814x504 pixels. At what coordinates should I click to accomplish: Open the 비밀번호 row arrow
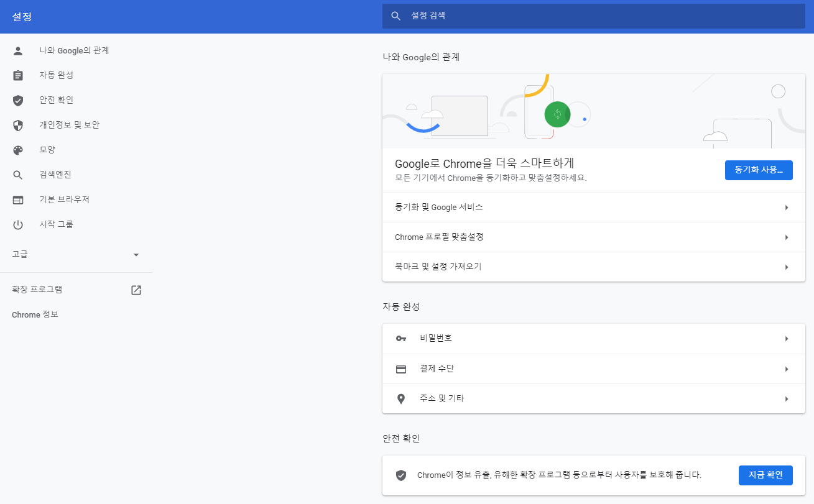pos(787,339)
